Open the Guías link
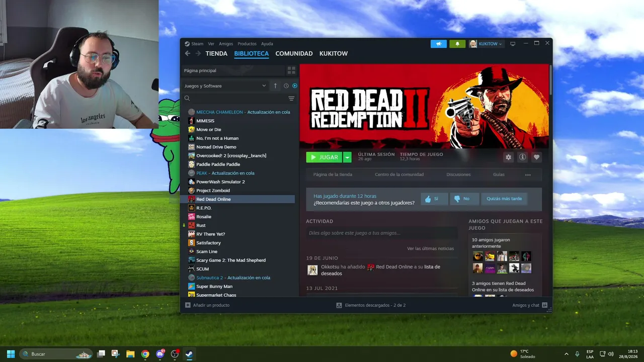 pyautogui.click(x=499, y=174)
